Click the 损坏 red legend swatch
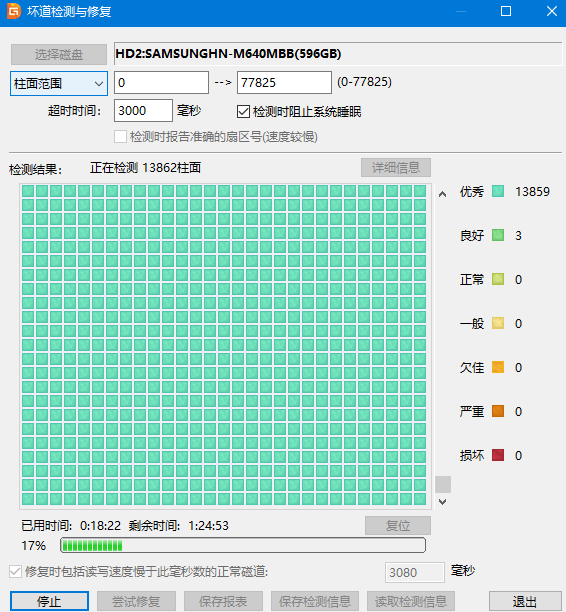566x612 pixels. (x=498, y=455)
